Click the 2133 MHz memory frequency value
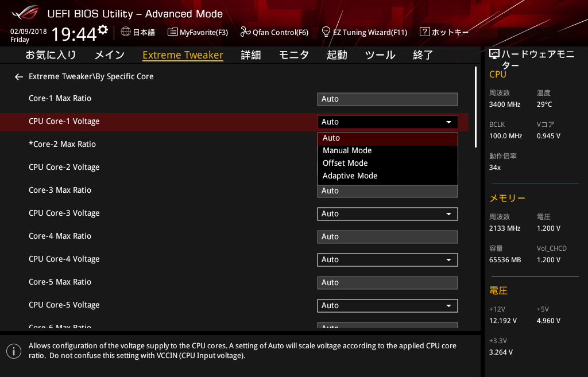588x377 pixels. [505, 228]
